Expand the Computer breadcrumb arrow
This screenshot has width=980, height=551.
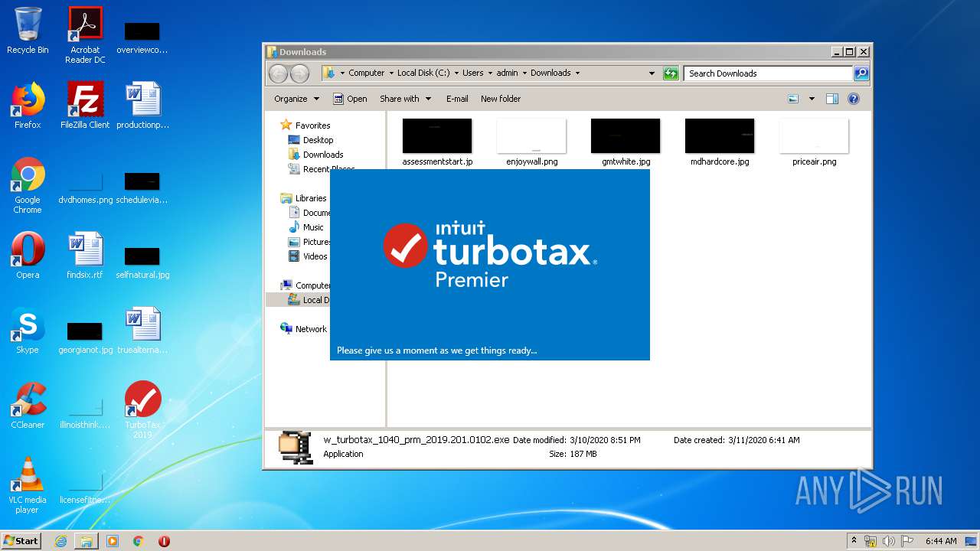390,73
